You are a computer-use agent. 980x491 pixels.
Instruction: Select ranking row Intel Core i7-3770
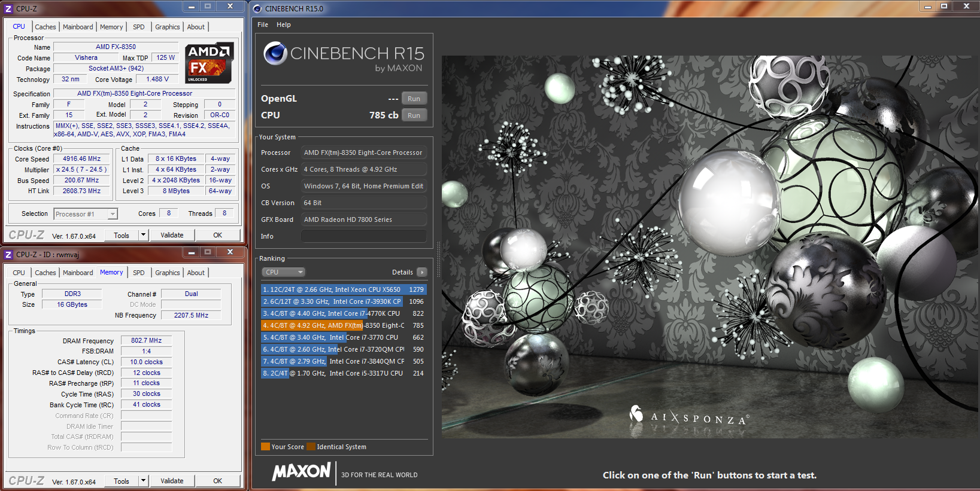tap(344, 337)
